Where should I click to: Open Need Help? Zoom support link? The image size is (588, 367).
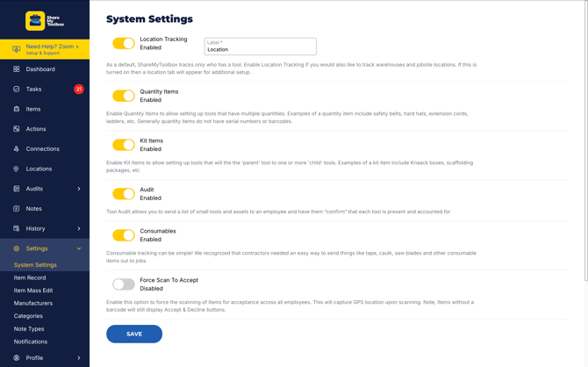click(45, 49)
